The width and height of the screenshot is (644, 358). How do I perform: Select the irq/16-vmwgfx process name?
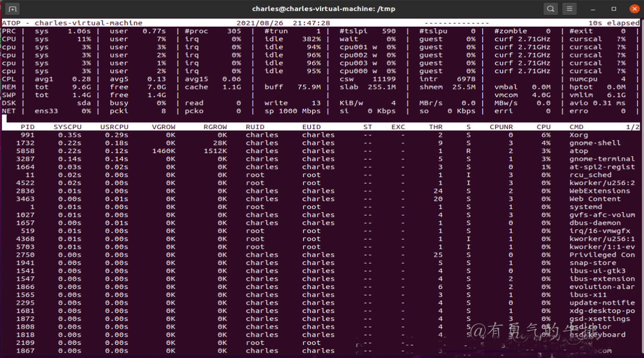point(600,231)
